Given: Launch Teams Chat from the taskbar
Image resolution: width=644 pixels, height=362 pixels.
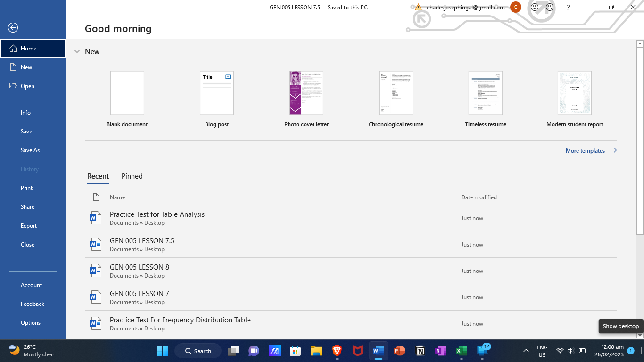Looking at the screenshot, I should [x=254, y=351].
